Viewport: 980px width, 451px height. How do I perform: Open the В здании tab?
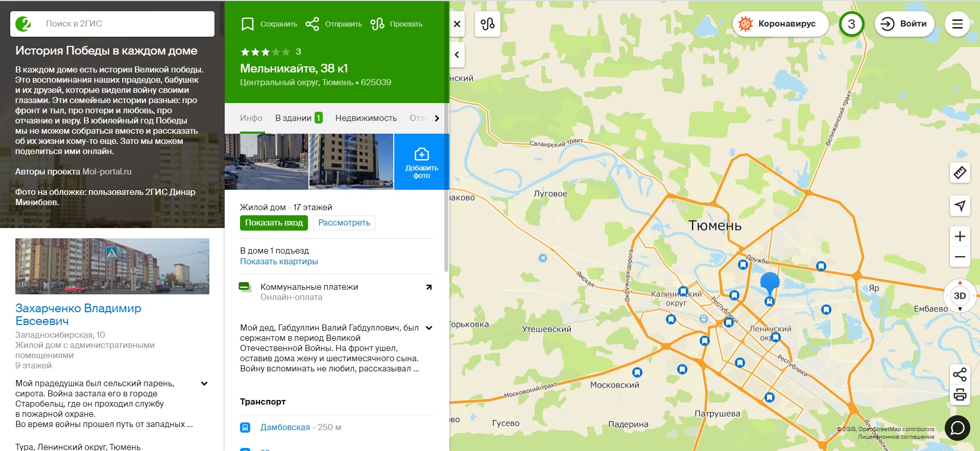tap(298, 118)
